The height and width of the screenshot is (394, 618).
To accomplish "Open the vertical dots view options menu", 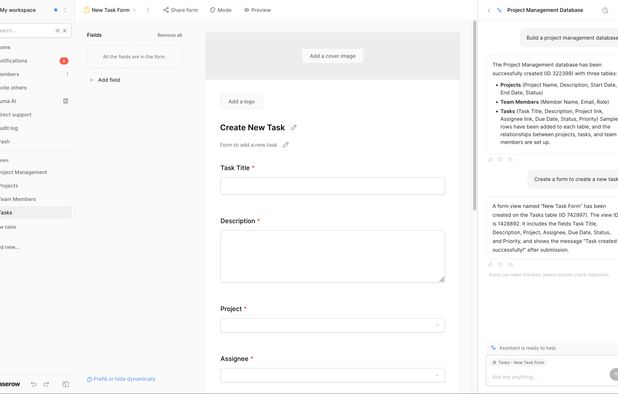I will coord(148,10).
